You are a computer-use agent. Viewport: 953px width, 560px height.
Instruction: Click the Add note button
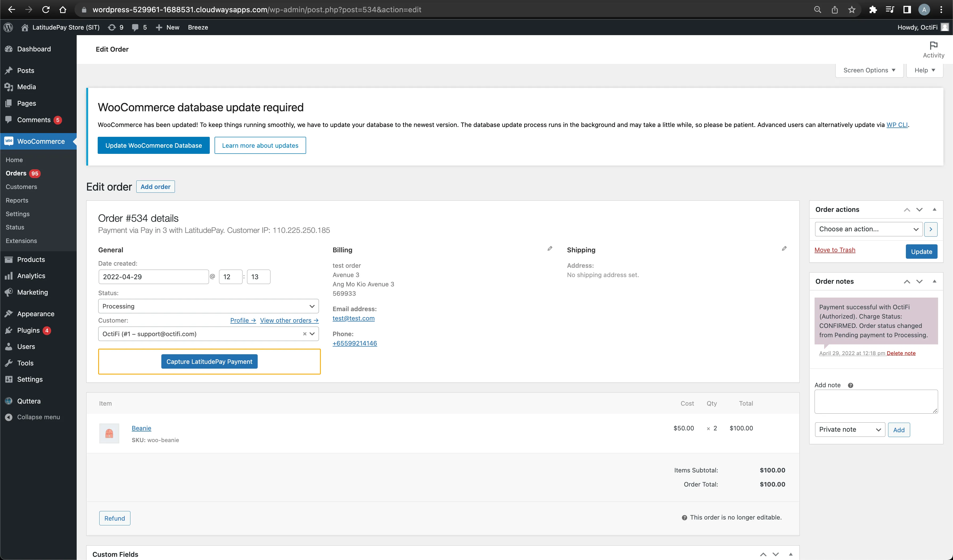pyautogui.click(x=899, y=430)
